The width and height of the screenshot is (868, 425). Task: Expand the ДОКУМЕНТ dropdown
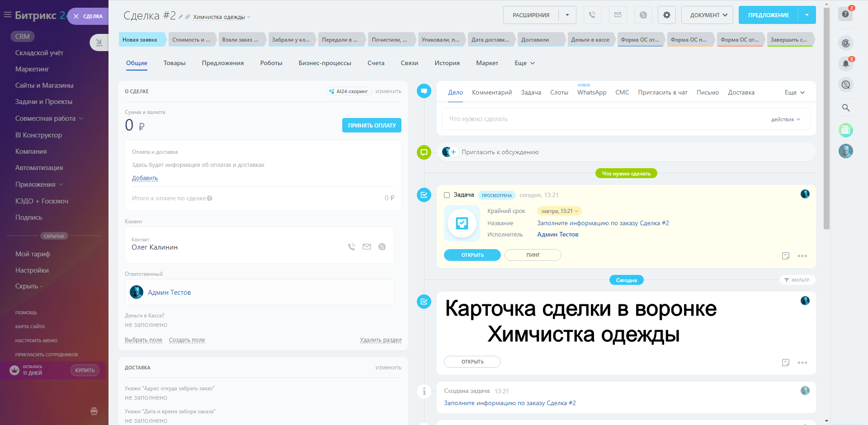708,15
